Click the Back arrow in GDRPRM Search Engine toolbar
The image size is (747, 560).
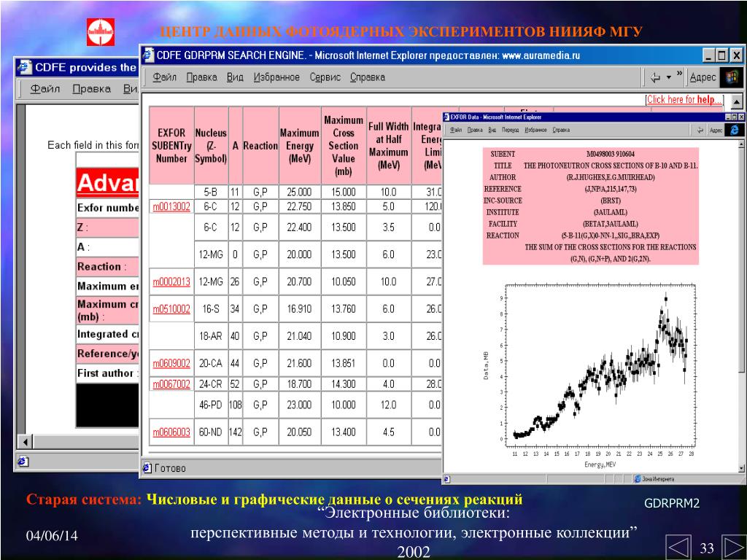coord(656,77)
